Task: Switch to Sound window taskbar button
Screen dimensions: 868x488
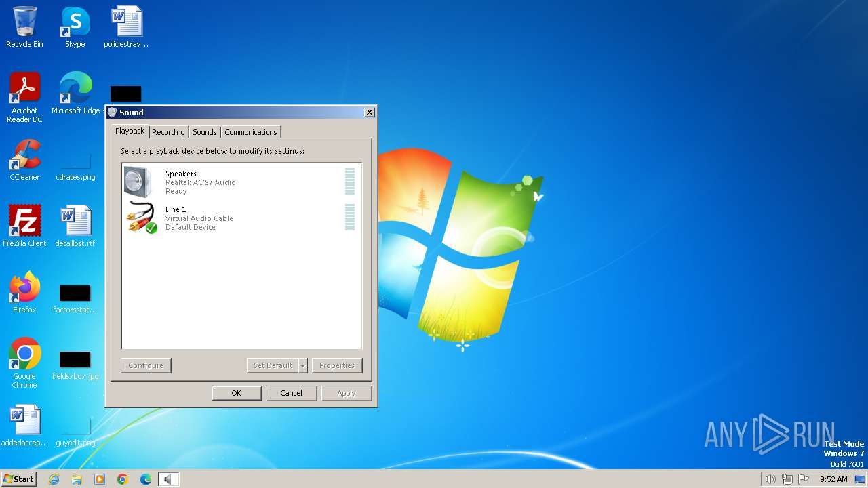Action: [x=168, y=479]
